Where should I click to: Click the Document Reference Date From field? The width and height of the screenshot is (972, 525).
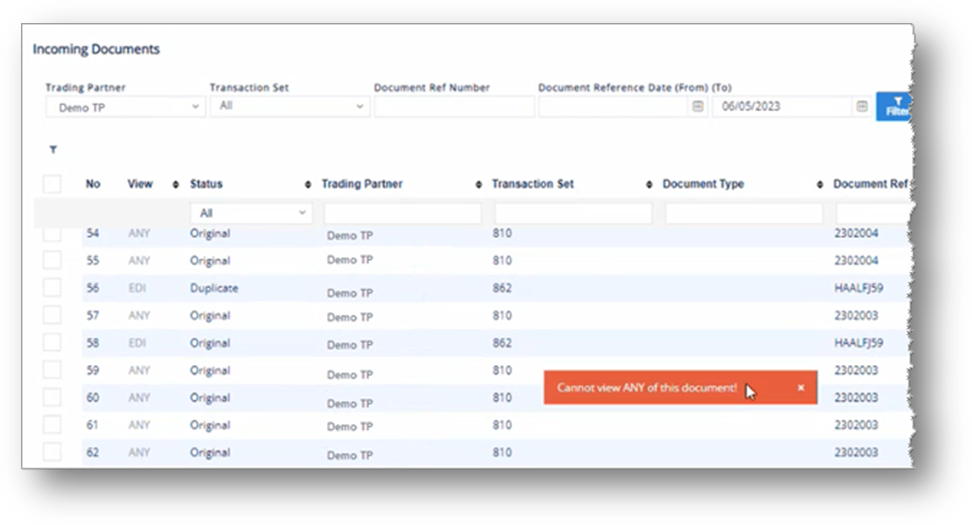[x=614, y=107]
